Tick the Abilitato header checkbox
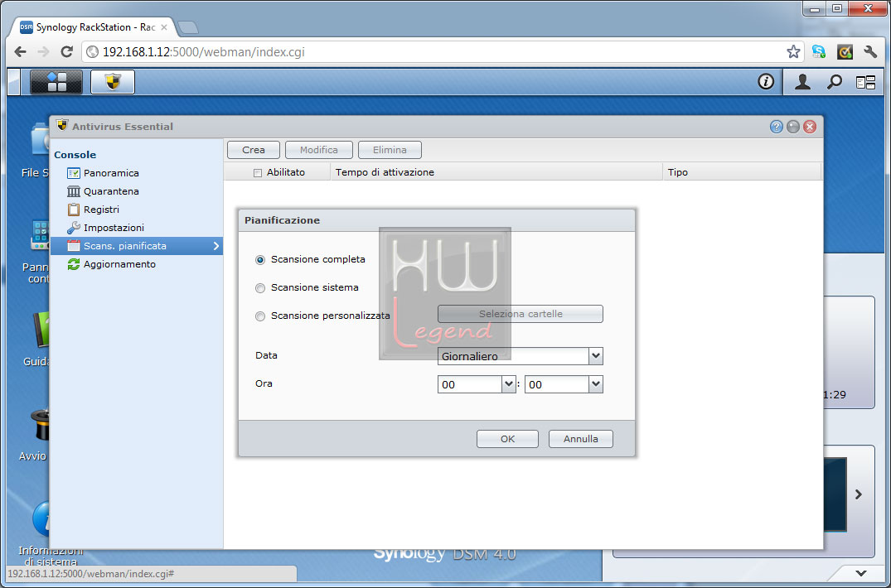The width and height of the screenshot is (891, 588). (258, 172)
